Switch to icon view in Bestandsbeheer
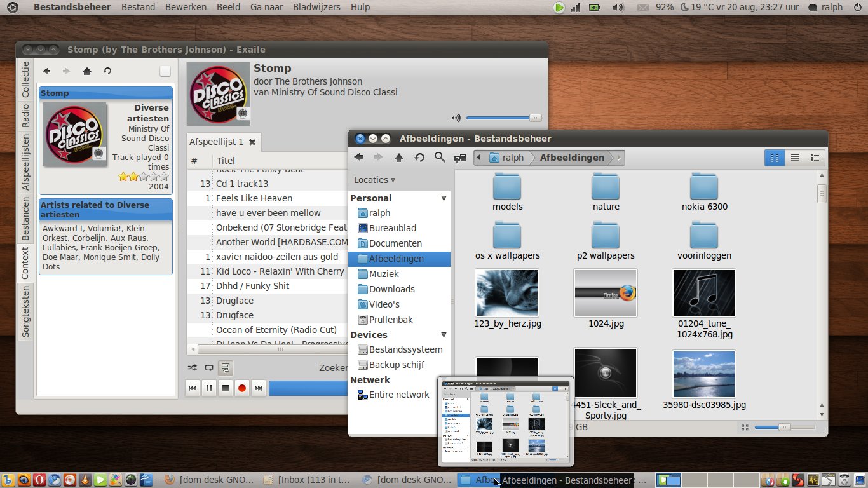Viewport: 868px width, 488px height. [774, 158]
